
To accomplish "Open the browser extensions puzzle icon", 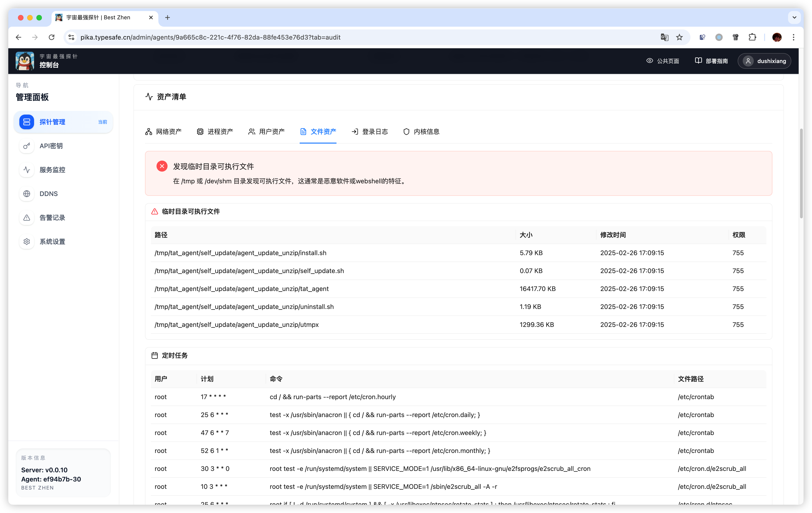I will tap(752, 37).
